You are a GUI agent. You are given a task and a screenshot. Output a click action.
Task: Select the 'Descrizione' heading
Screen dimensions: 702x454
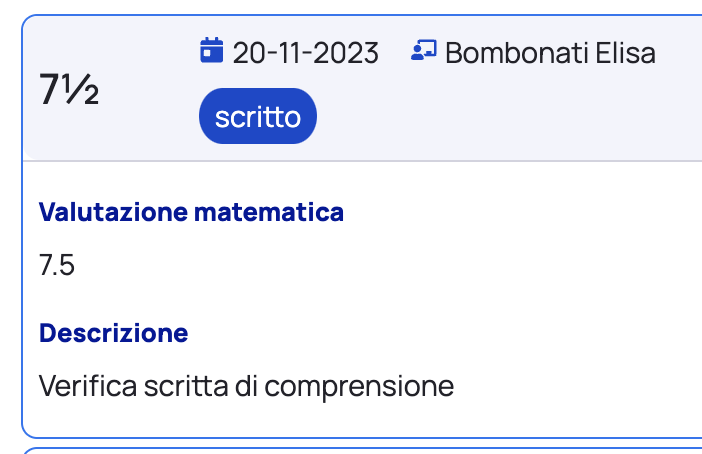point(113,332)
